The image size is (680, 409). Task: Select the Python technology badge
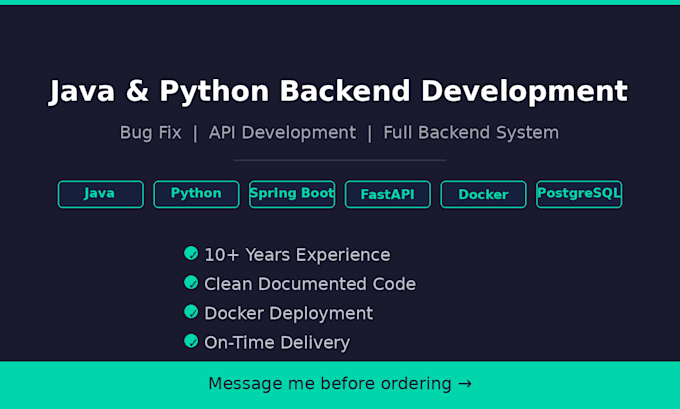196,194
